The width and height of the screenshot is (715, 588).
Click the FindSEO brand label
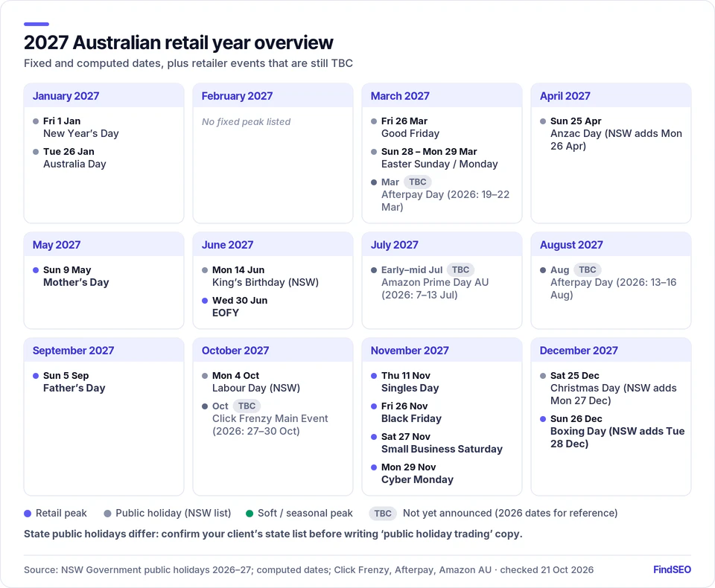(x=672, y=570)
